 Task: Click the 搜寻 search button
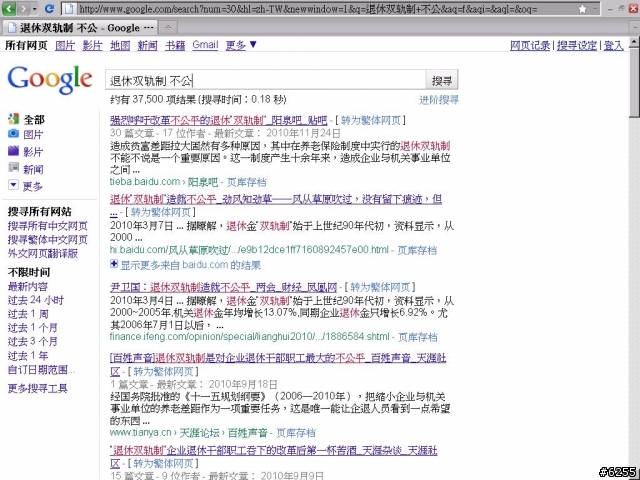pos(442,80)
